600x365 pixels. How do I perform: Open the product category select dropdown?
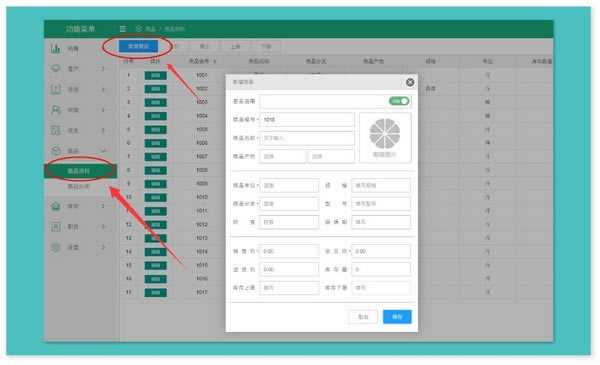[x=289, y=204]
